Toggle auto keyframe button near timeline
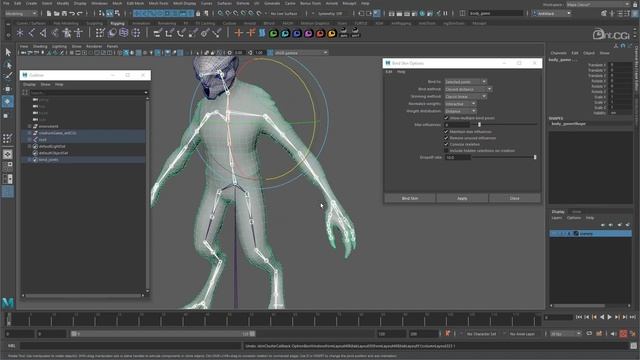Screen dimensions: 640x360 623,334
